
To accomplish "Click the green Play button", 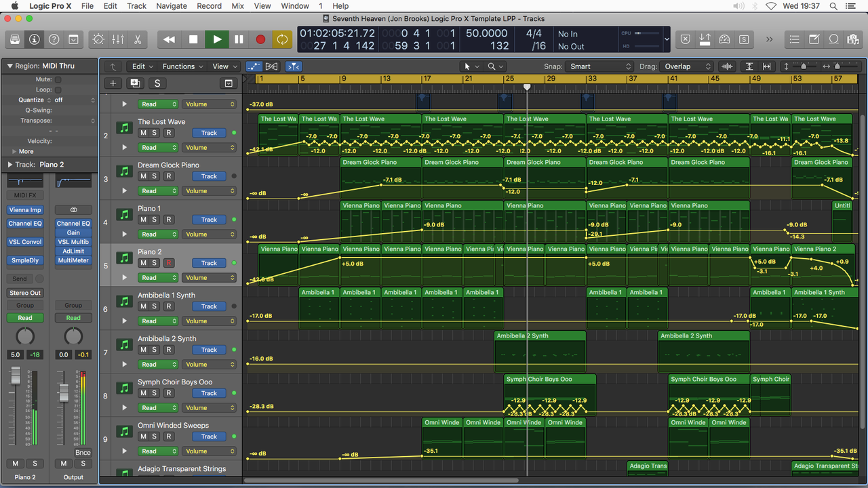I will coord(216,39).
